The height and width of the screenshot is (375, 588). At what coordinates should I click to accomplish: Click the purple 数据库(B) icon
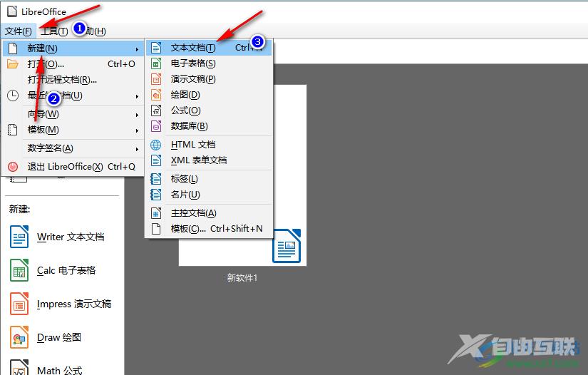156,126
